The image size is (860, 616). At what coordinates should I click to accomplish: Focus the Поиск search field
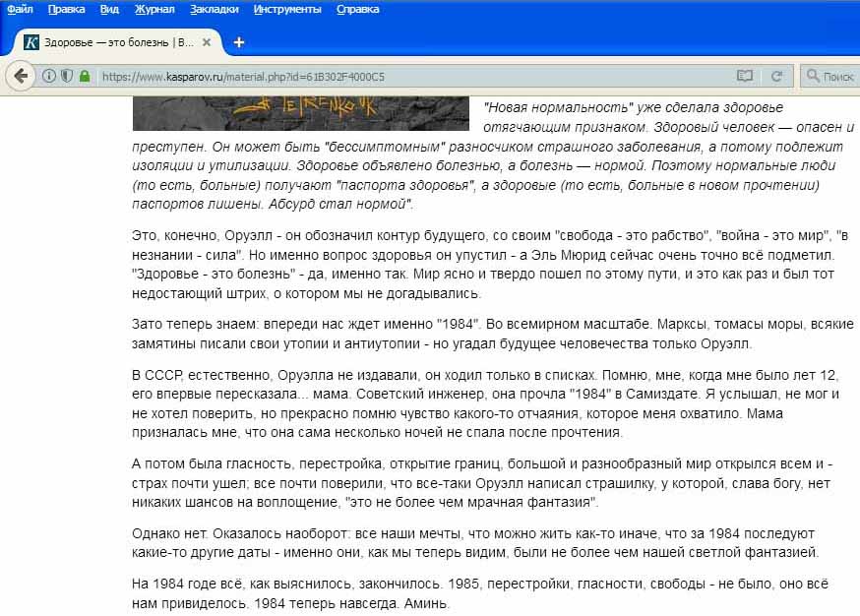[x=832, y=77]
